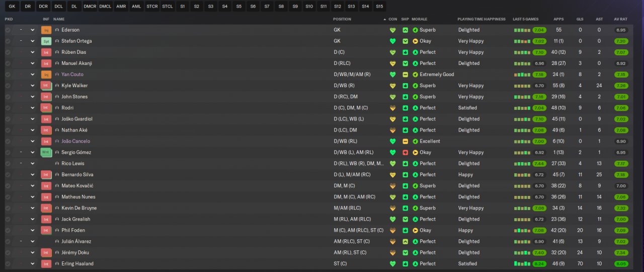
Task: Expand the chevron dropdown for Phil Foden
Action: click(x=33, y=230)
